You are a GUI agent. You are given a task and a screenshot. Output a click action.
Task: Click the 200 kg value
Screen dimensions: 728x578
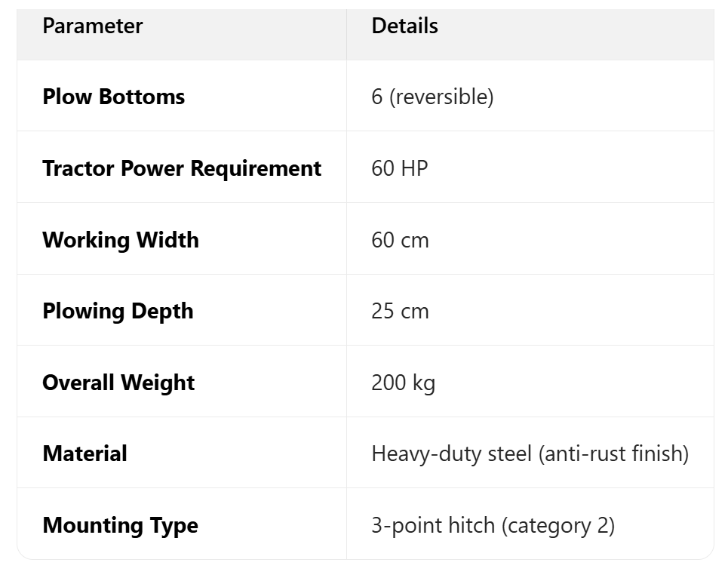(403, 383)
